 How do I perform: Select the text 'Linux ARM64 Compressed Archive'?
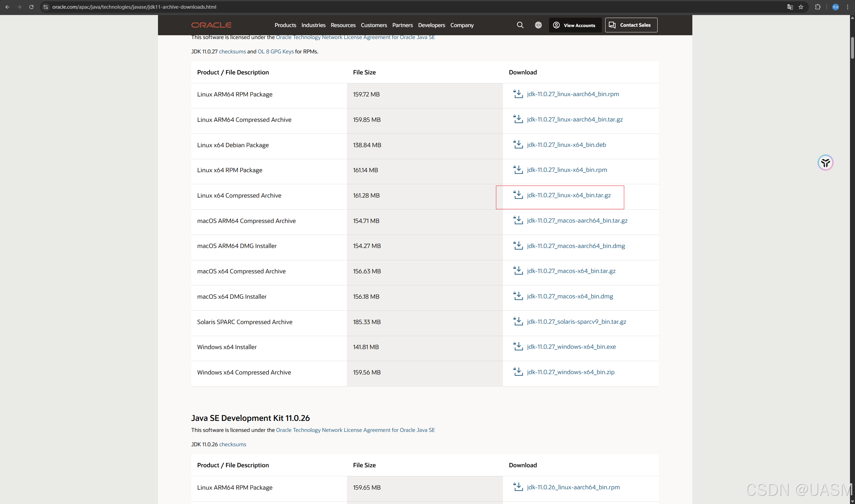pos(244,119)
